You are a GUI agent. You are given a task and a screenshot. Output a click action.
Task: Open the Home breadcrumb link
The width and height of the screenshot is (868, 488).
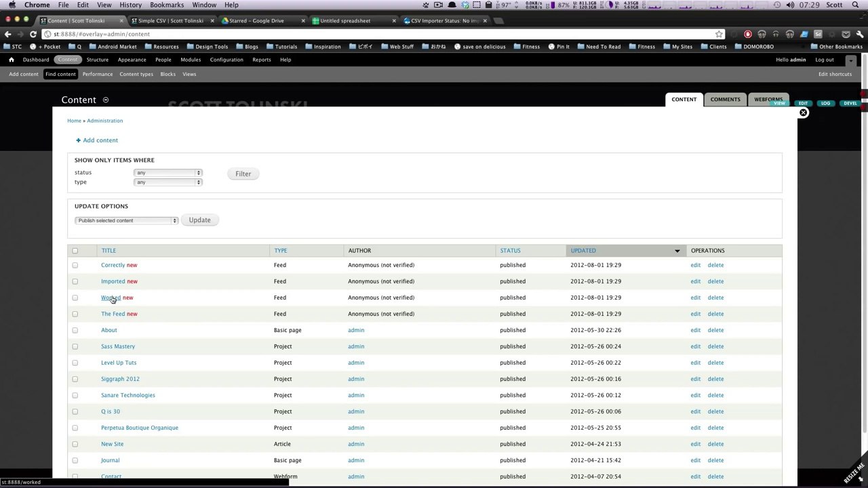[74, 121]
